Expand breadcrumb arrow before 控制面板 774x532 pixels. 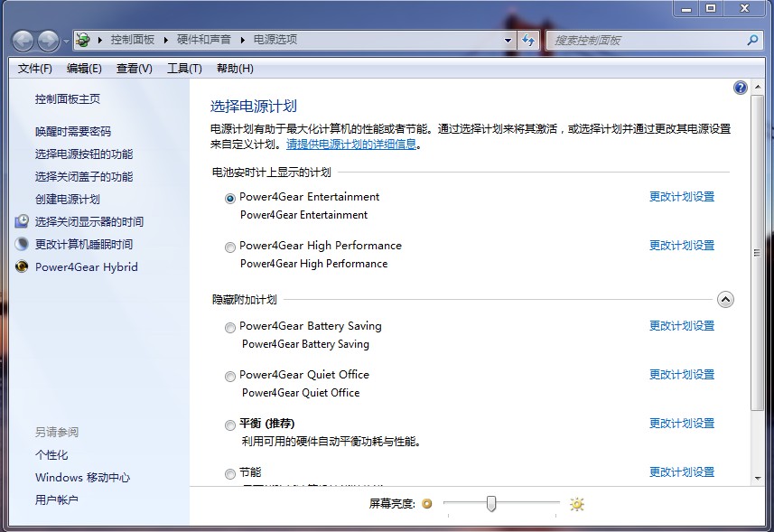(100, 40)
